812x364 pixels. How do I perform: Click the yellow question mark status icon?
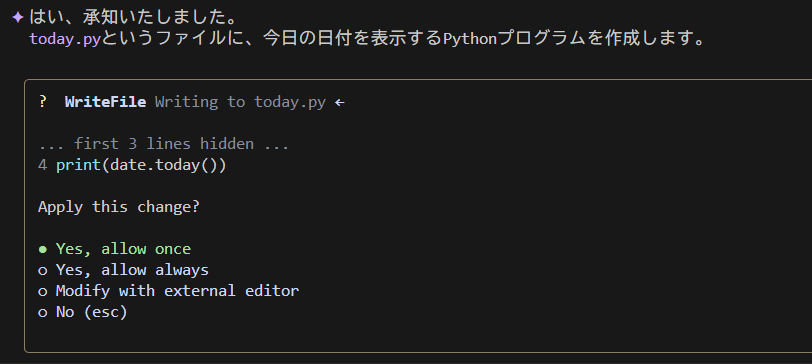click(x=42, y=102)
